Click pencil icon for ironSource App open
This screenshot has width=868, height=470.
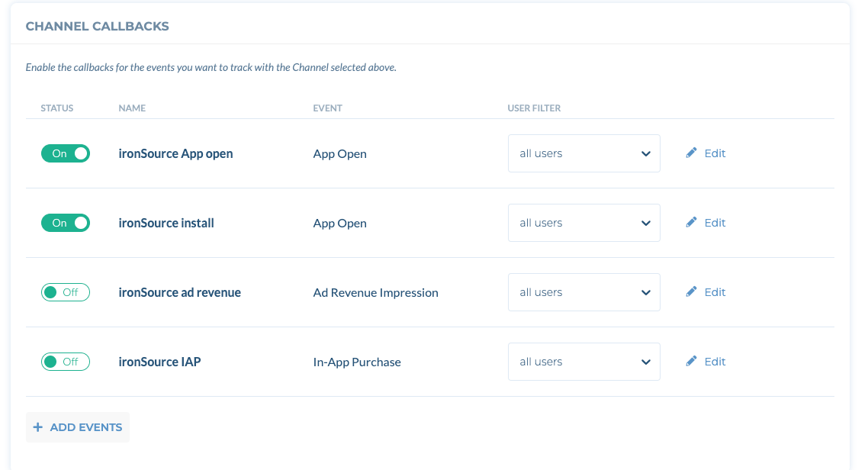pyautogui.click(x=691, y=153)
